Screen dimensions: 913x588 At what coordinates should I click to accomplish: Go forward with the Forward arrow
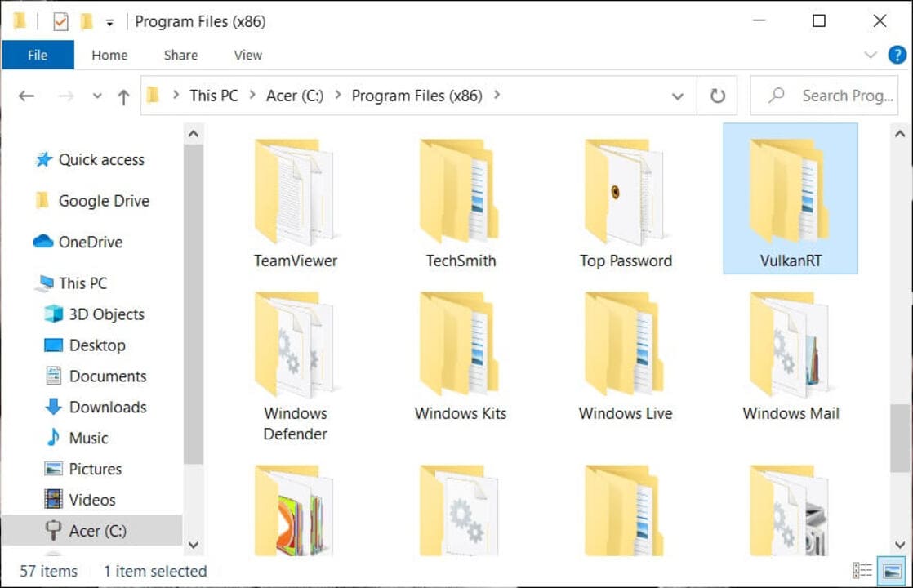tap(66, 96)
